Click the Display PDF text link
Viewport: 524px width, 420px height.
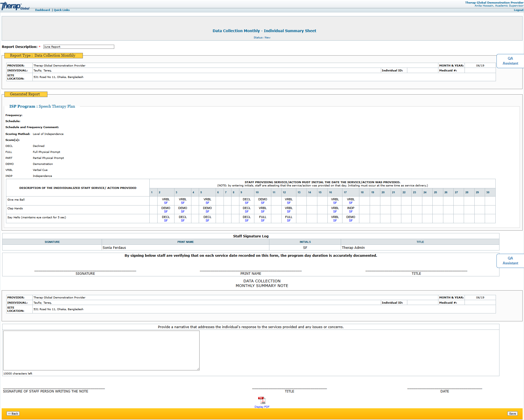(x=262, y=407)
